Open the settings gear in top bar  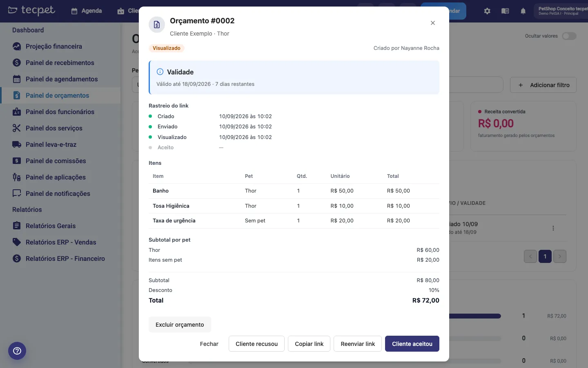(x=487, y=11)
